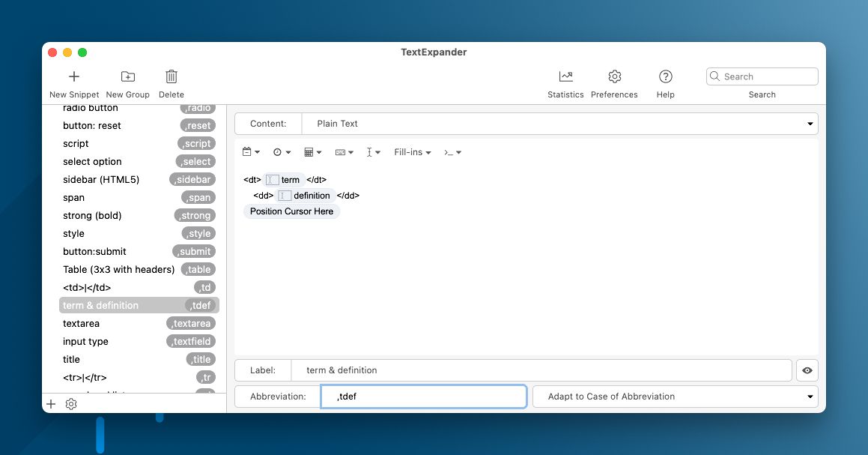This screenshot has width=868, height=455.
Task: Open the sidebar bottom gear action menu
Action: pos(71,404)
